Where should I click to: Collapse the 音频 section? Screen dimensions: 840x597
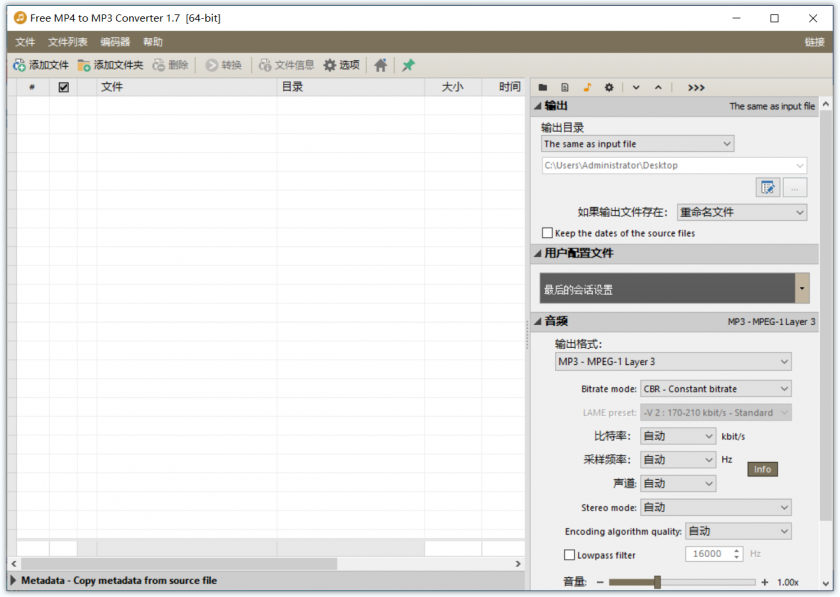537,322
